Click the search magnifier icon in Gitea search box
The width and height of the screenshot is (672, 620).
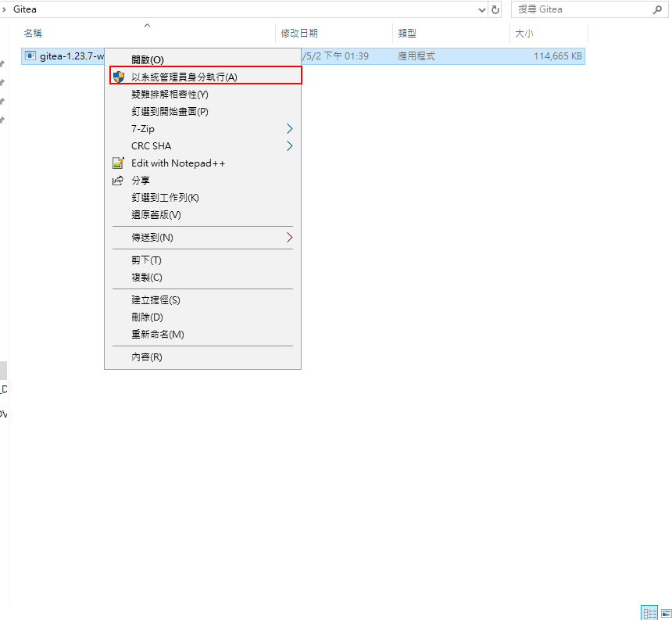657,9
